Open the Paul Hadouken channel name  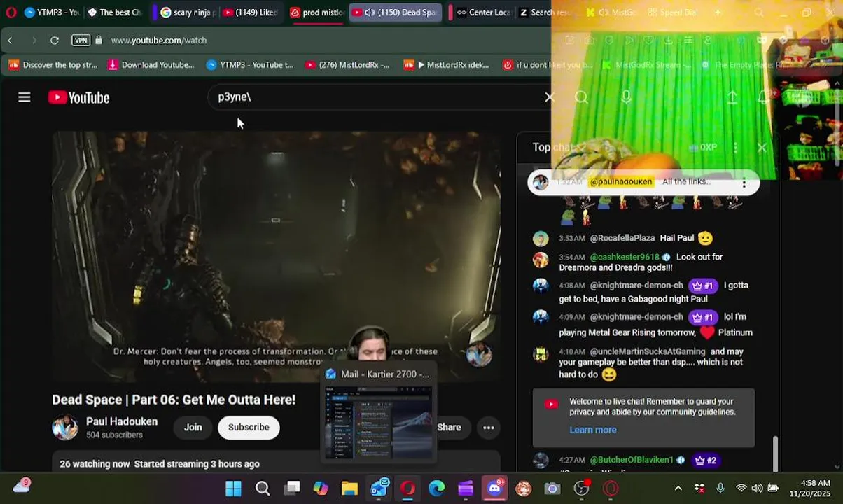pos(122,421)
